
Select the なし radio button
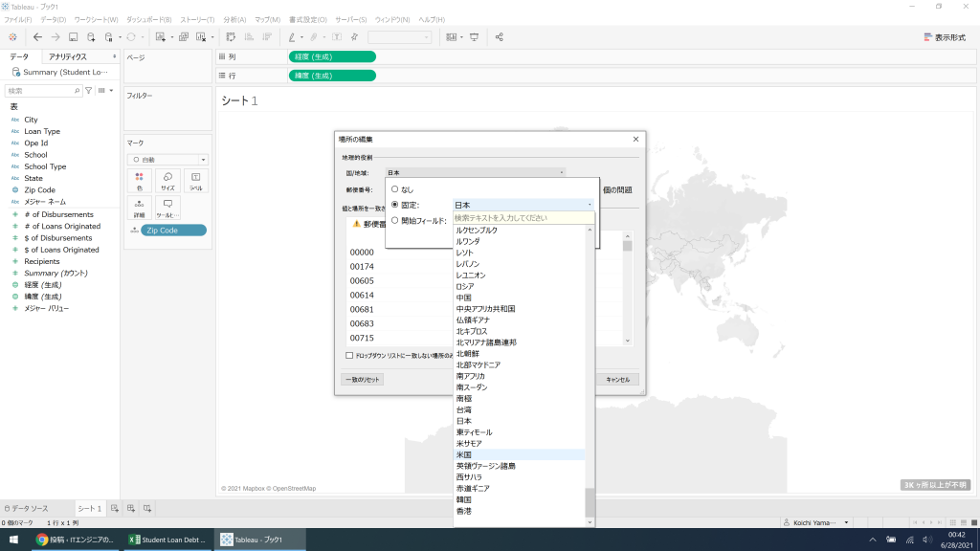coord(394,188)
